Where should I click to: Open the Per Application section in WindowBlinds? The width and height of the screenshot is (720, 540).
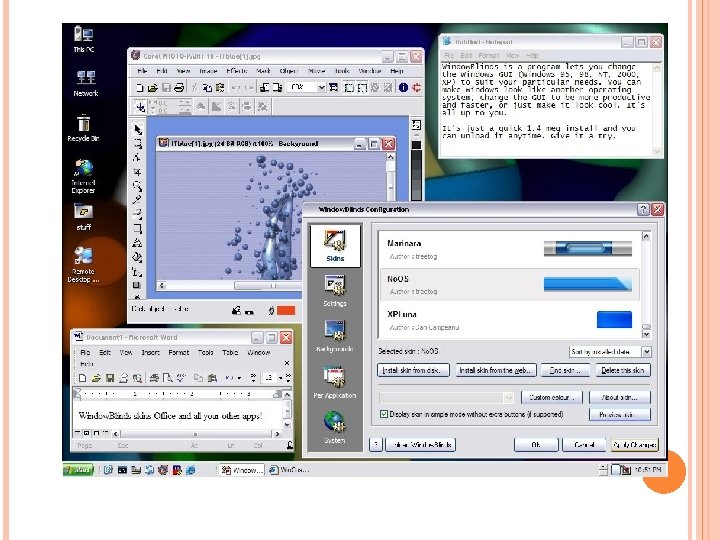335,382
